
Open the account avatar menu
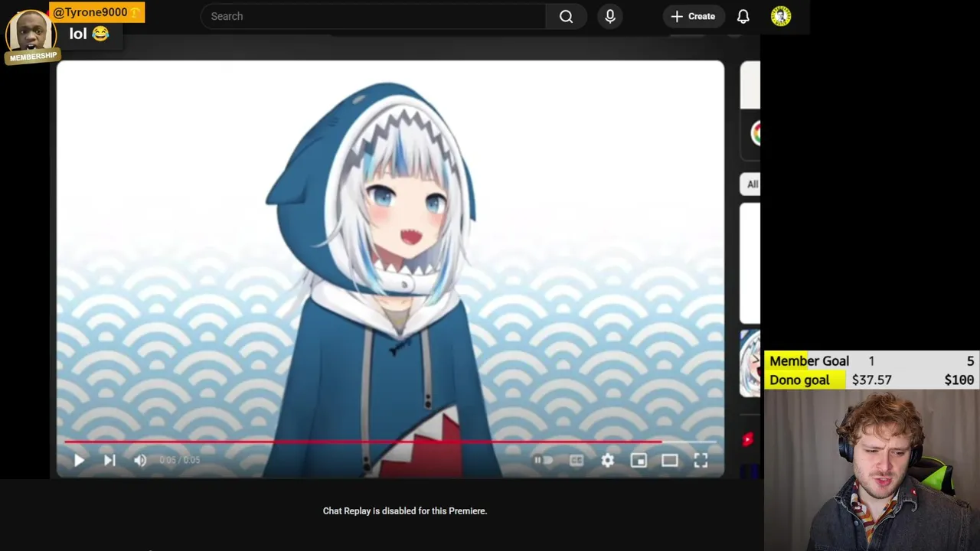781,16
